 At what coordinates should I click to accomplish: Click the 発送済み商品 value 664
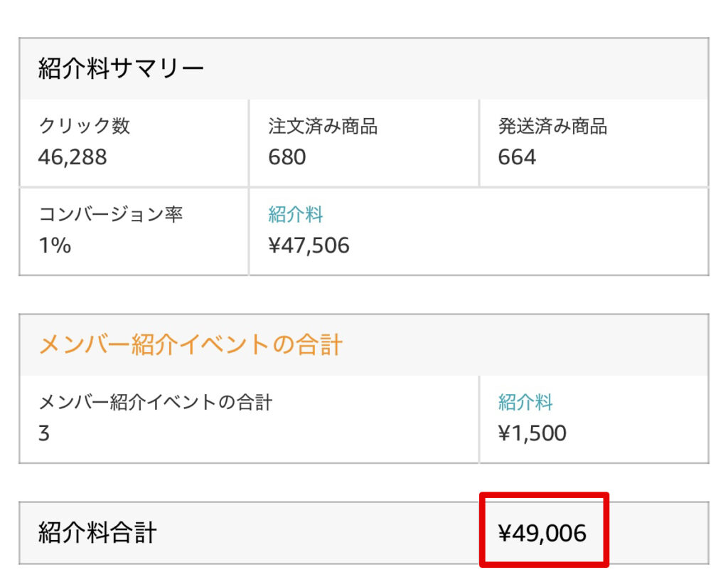[517, 157]
